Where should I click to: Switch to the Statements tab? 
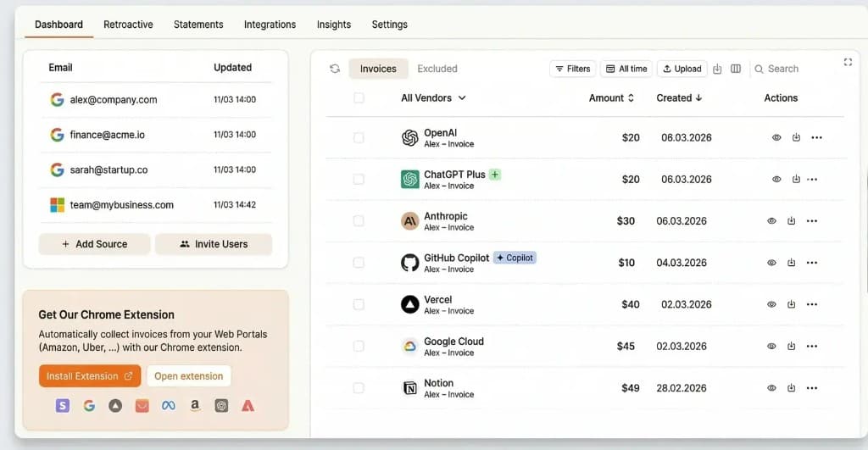coord(198,25)
